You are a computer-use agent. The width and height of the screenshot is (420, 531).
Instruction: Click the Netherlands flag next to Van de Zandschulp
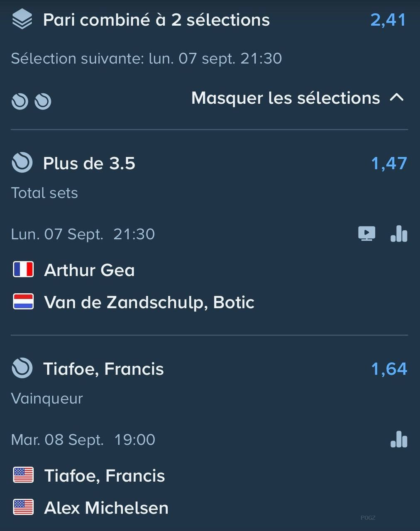(x=23, y=302)
